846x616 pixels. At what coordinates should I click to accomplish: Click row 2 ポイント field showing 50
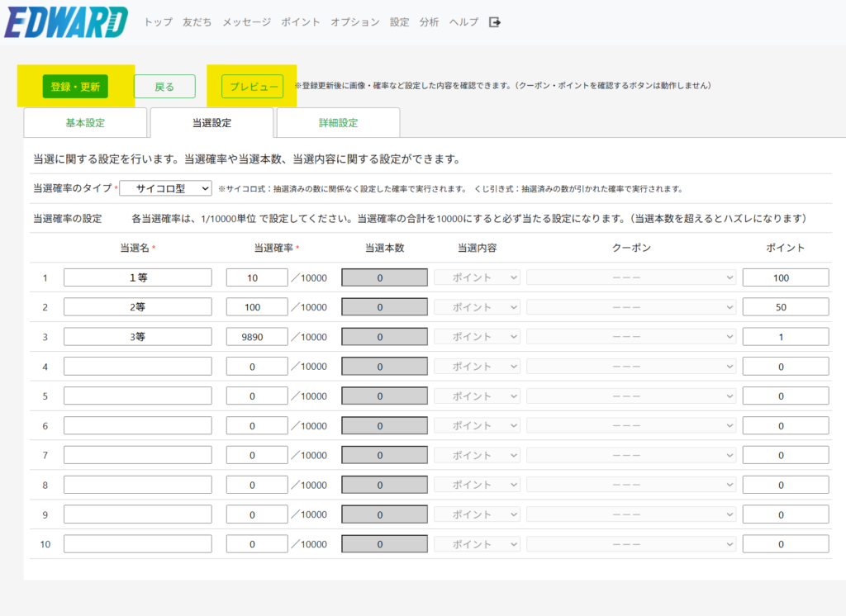(786, 307)
